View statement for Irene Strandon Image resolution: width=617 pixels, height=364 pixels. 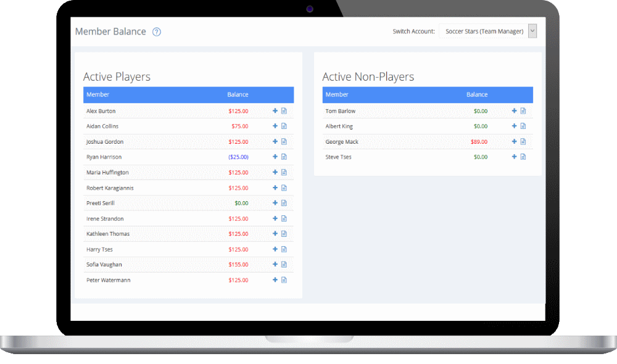284,218
